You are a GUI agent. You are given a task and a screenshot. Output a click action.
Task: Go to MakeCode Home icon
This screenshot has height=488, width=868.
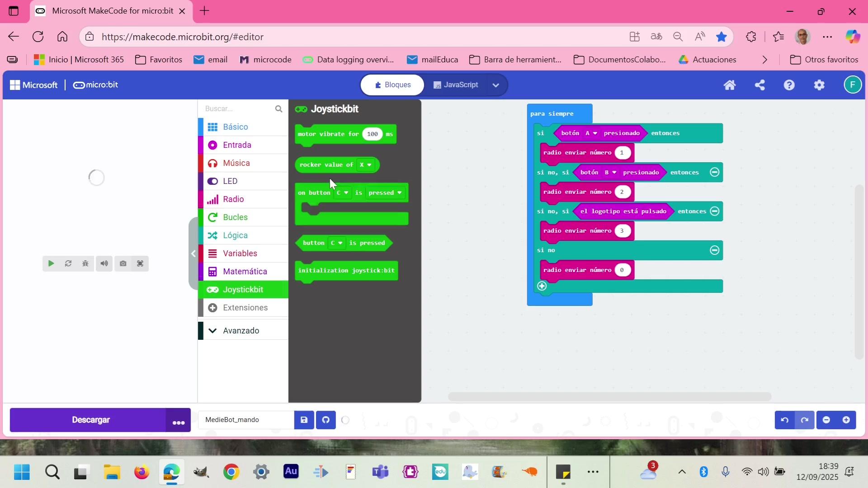(x=730, y=85)
